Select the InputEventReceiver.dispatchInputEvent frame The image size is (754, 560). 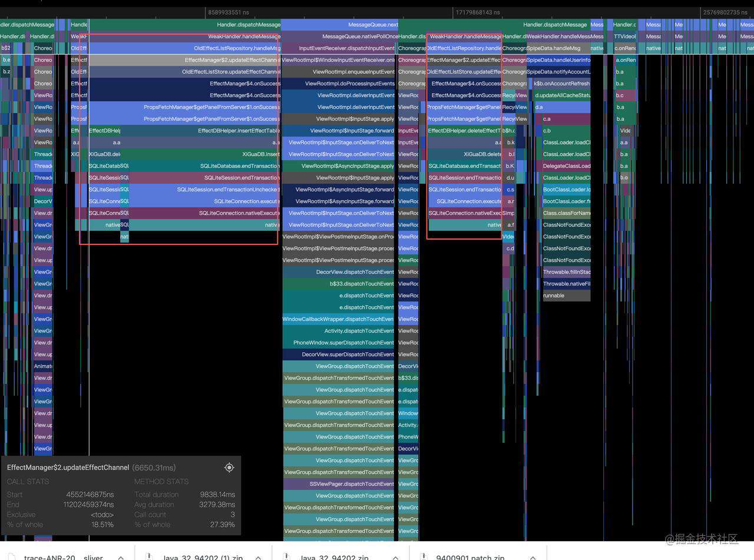[x=339, y=48]
